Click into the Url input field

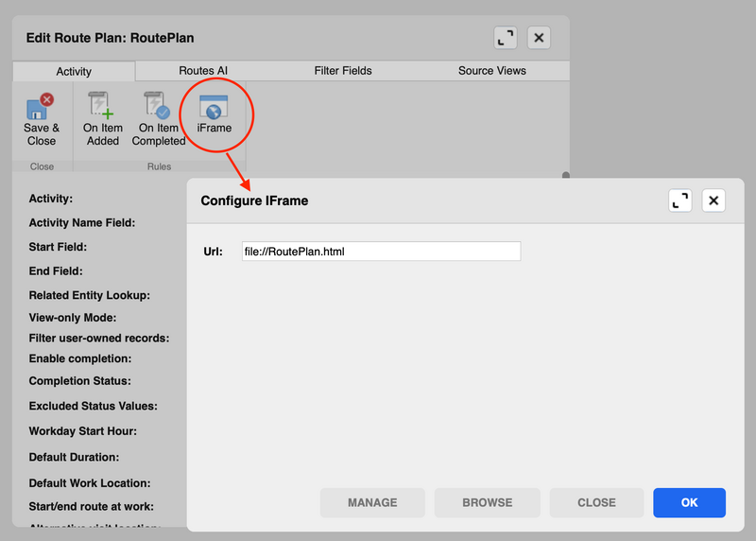[381, 252]
